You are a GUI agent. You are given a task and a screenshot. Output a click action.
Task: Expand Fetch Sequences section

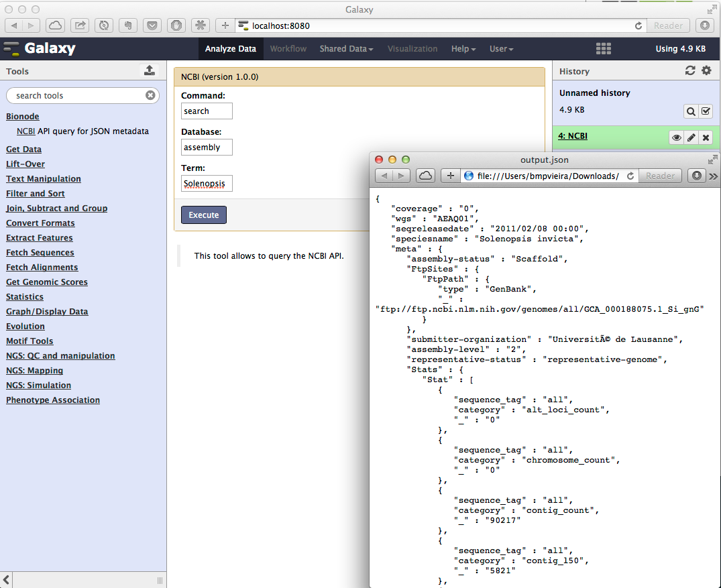coord(40,252)
